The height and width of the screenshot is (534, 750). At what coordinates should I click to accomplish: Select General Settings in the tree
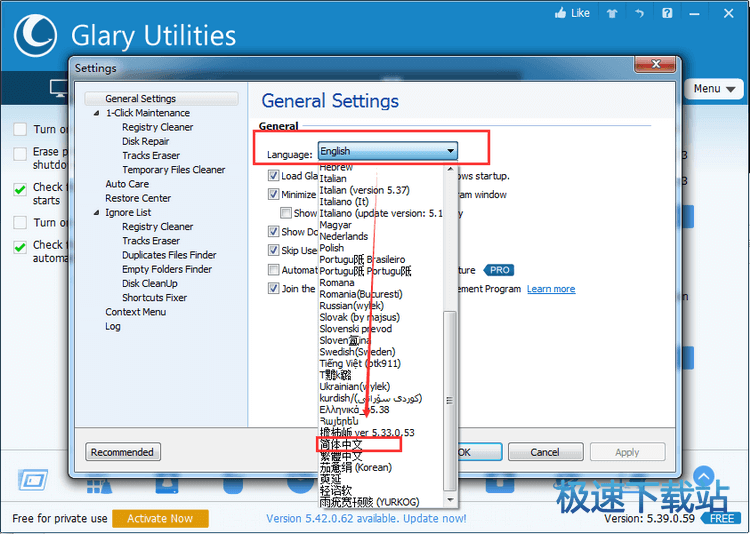pos(162,99)
